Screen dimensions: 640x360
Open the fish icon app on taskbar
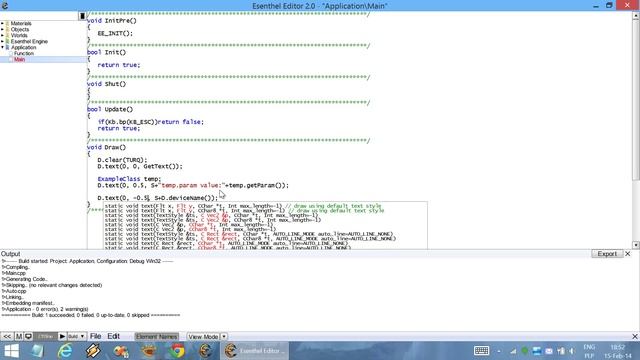point(121,351)
